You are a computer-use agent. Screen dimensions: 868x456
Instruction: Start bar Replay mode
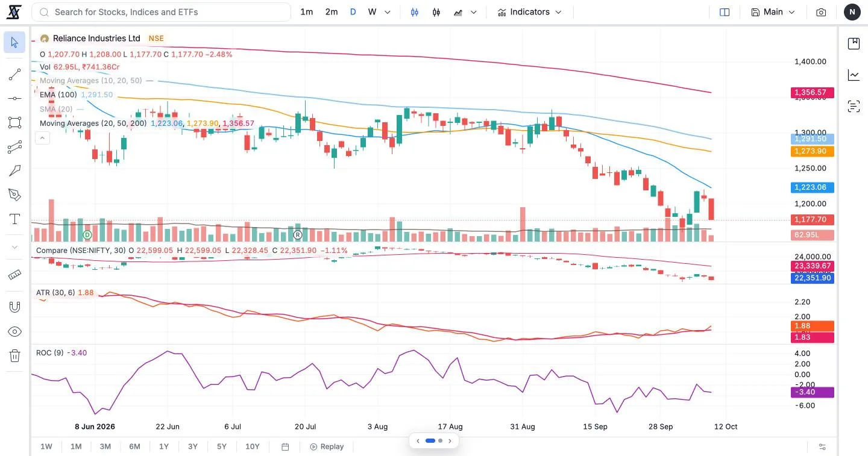pos(327,446)
